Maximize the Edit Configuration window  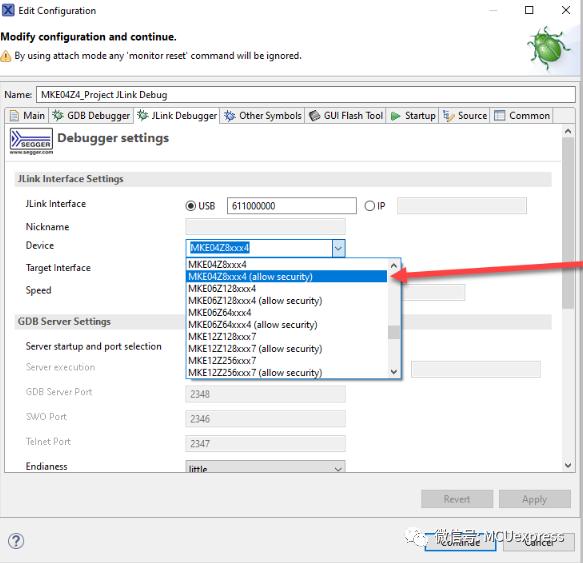pos(529,10)
